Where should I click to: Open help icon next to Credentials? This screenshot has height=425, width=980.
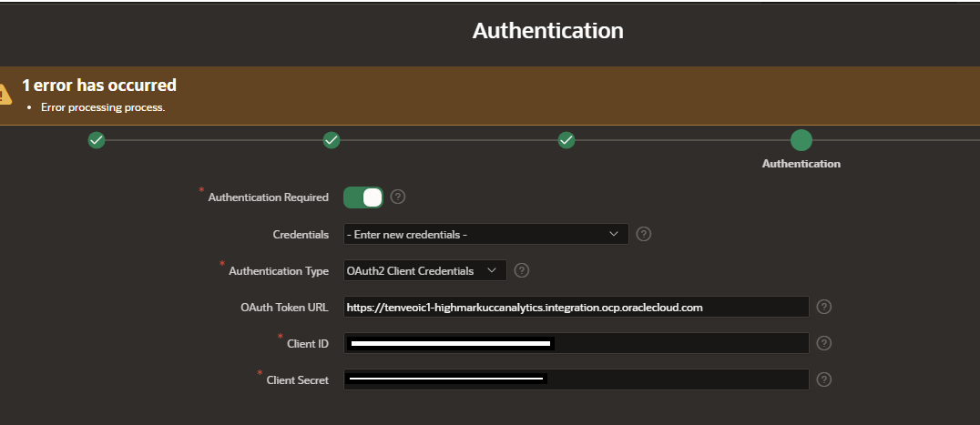644,234
